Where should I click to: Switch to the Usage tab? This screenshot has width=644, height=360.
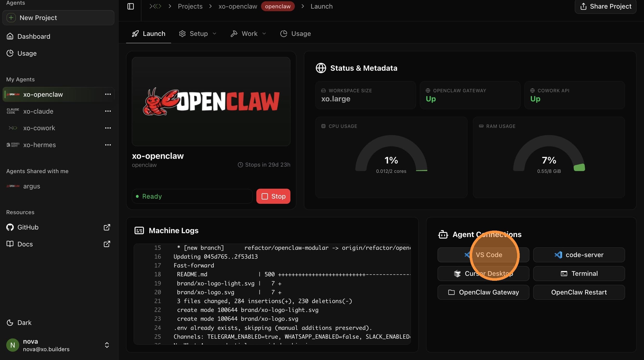(x=295, y=34)
